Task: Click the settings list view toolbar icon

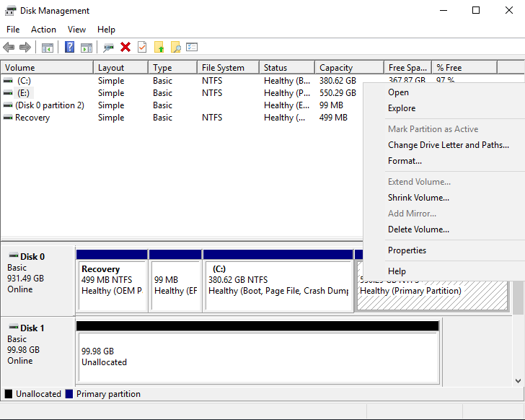Action: [192, 47]
